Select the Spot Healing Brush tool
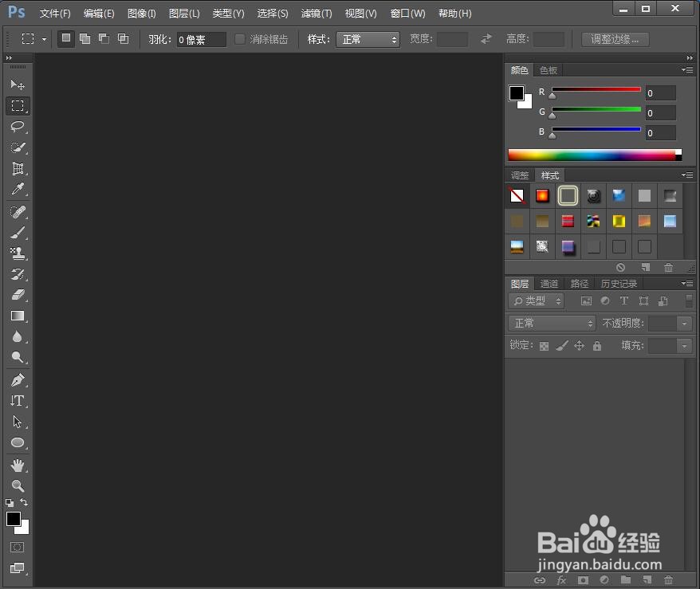 (18, 211)
